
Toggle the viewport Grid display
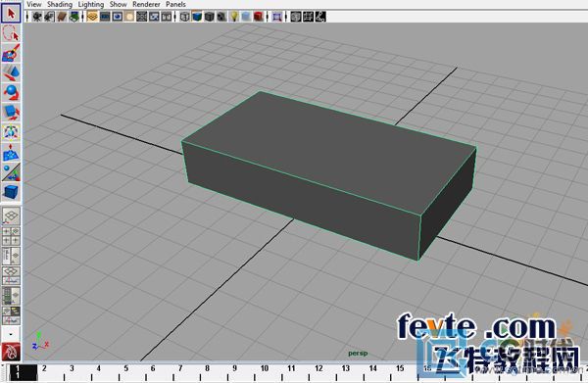pyautogui.click(x=92, y=17)
